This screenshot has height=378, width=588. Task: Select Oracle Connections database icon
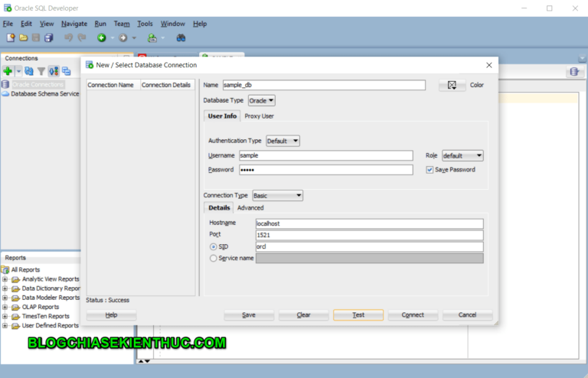[x=5, y=84]
